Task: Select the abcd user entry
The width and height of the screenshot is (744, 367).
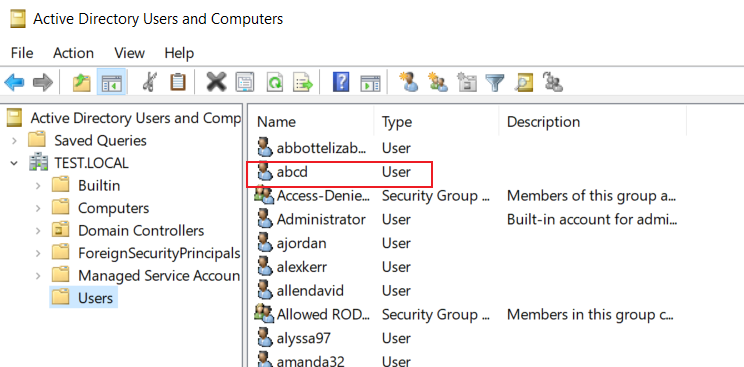Action: pos(340,172)
